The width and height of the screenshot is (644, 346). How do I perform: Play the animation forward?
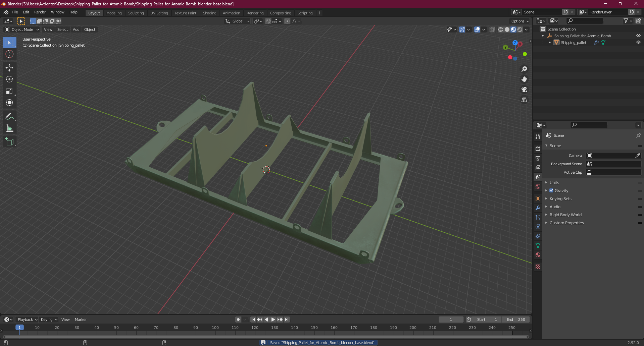(273, 320)
